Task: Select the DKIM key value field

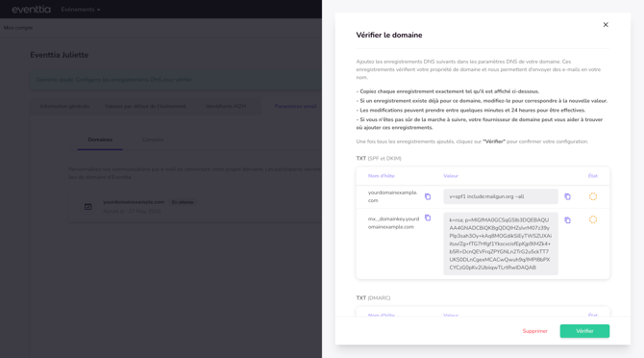Action: [x=501, y=243]
